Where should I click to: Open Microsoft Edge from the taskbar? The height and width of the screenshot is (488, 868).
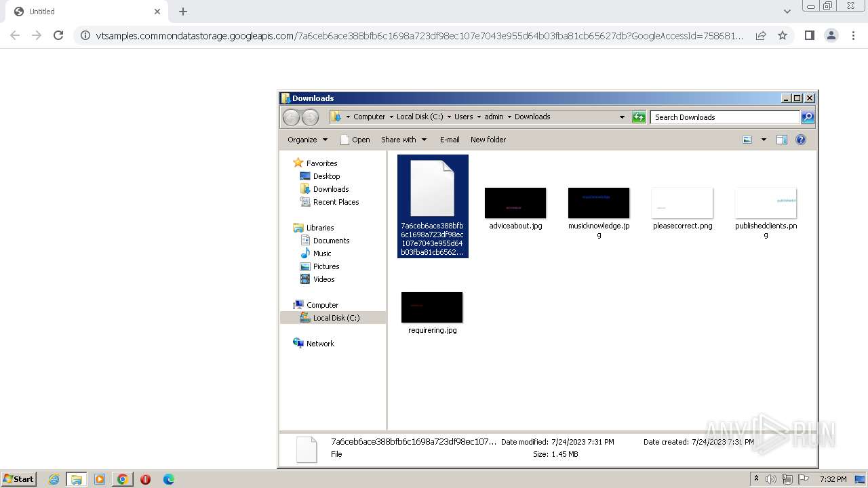tap(169, 479)
